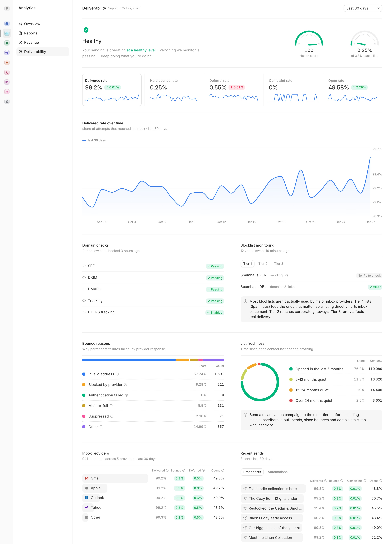Open the terminal prompt rail icon
The height and width of the screenshot is (544, 392).
click(x=7, y=72)
